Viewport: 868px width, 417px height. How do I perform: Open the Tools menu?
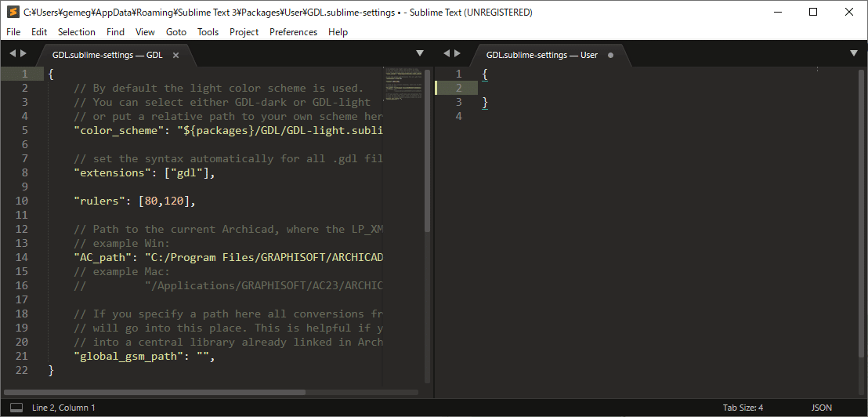point(208,32)
